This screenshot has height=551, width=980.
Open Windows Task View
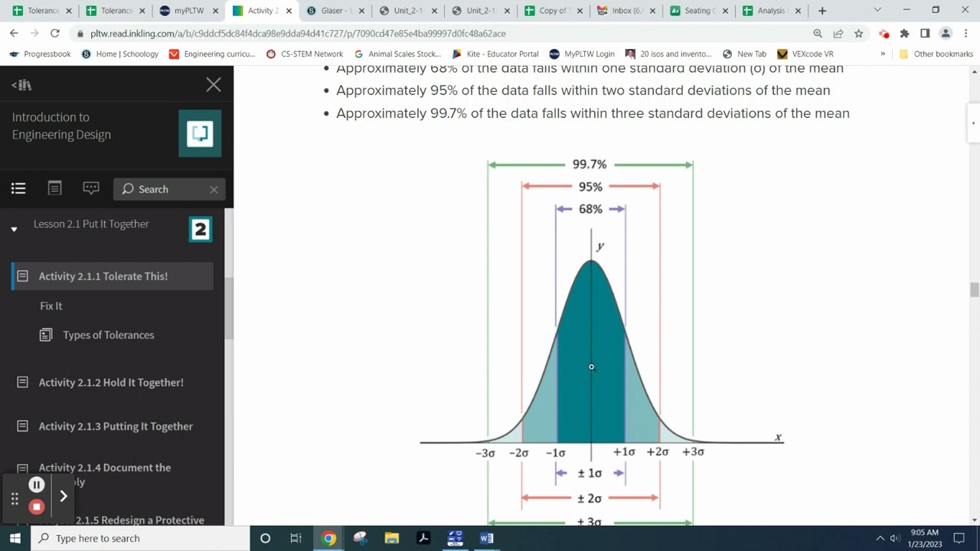tap(296, 538)
